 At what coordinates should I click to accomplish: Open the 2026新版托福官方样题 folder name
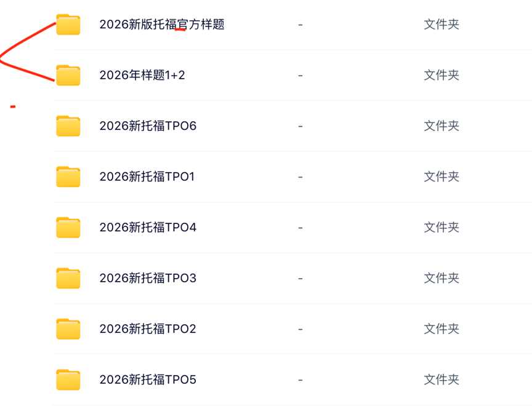(x=162, y=25)
